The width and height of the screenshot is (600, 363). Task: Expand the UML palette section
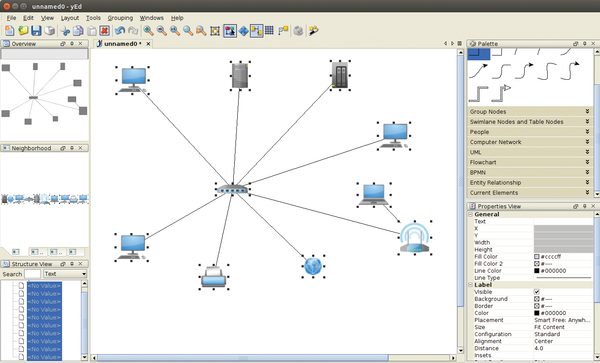530,152
